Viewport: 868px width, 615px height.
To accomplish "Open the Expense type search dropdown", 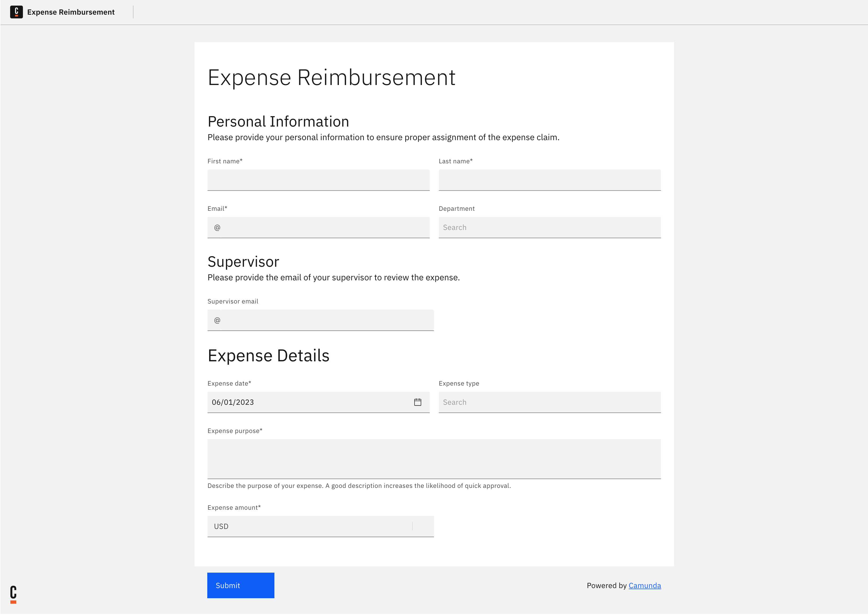I will coord(549,402).
